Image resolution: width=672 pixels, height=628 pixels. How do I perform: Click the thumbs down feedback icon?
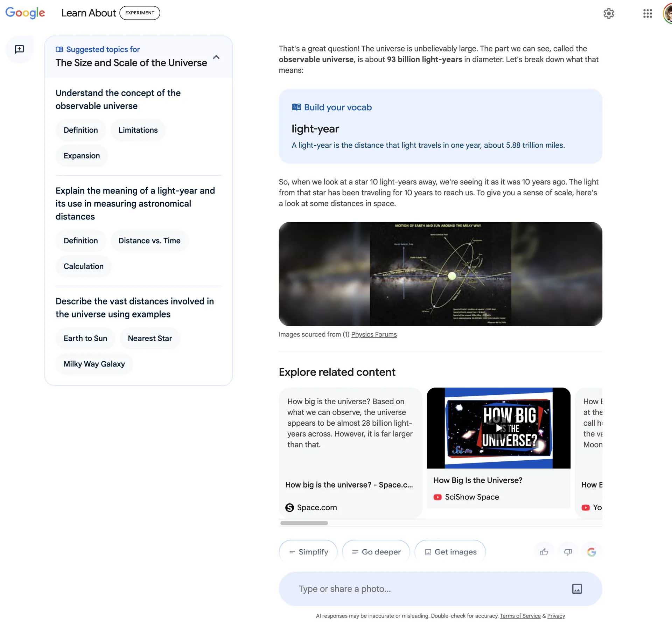click(x=567, y=551)
